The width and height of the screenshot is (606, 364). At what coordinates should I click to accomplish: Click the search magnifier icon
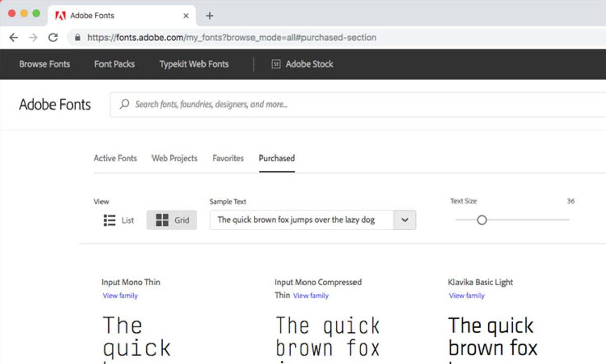[x=124, y=105]
